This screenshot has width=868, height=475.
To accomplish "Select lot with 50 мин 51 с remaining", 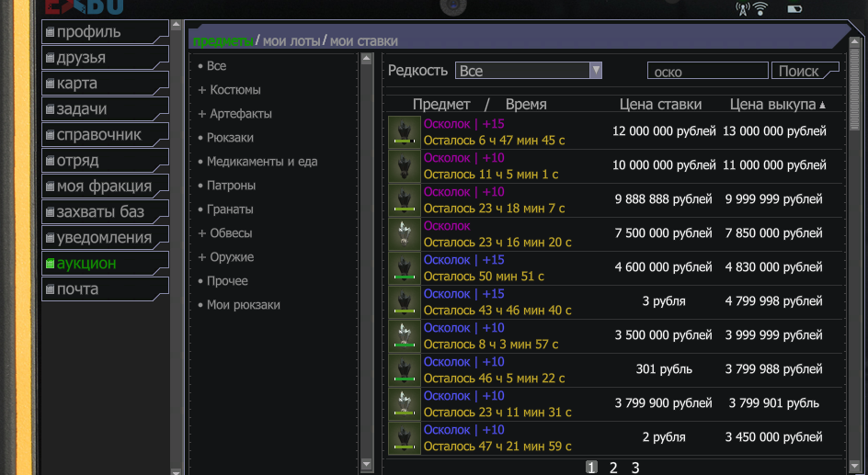I will [x=614, y=268].
